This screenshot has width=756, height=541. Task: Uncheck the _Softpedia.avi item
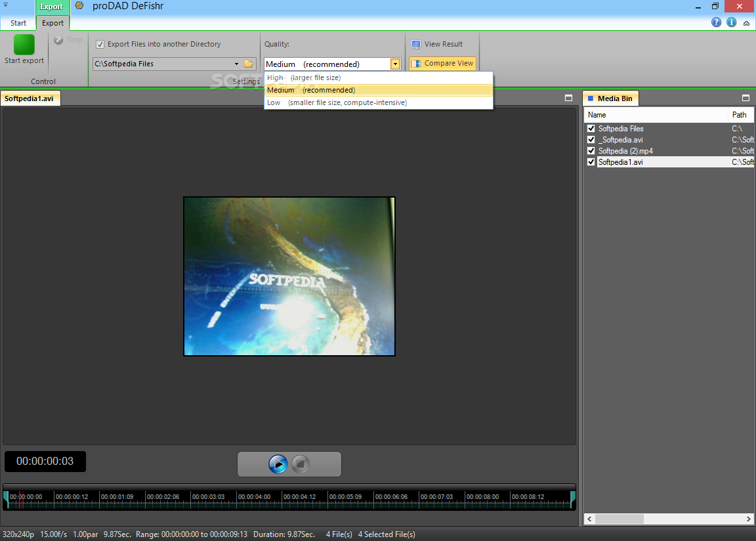(591, 139)
